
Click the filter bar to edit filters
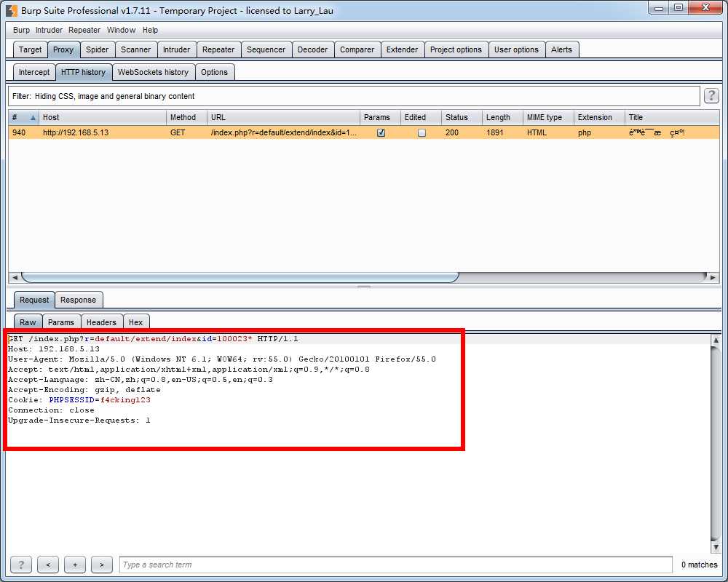354,96
